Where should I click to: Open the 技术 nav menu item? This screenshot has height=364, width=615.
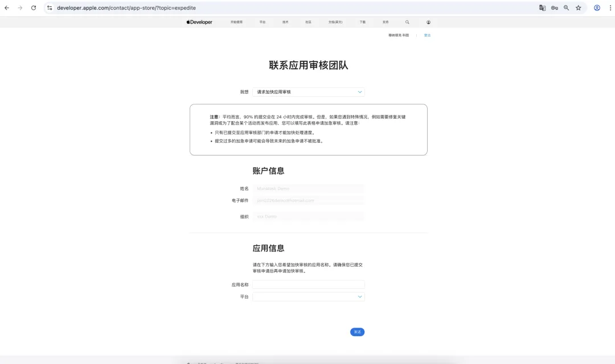285,22
